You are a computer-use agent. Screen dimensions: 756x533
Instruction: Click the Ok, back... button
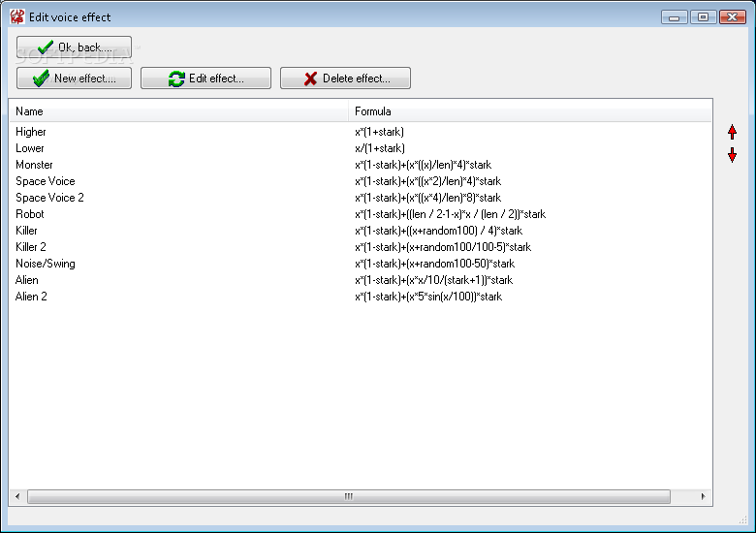[x=74, y=47]
